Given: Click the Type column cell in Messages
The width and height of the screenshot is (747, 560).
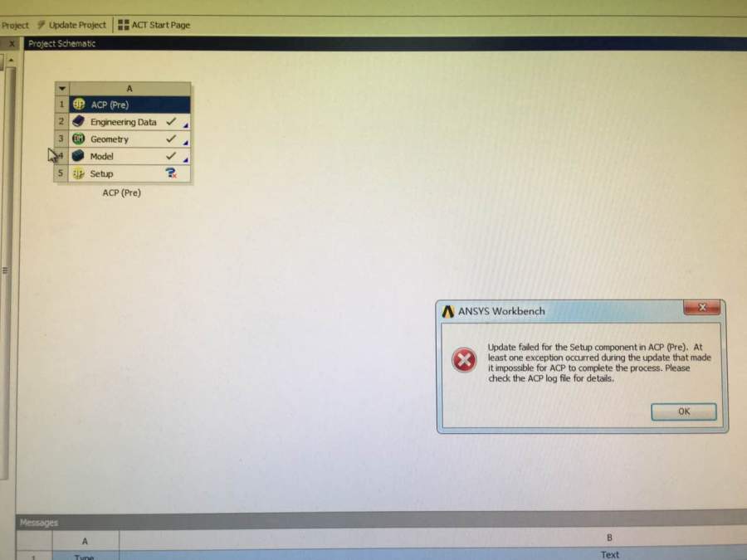Looking at the screenshot, I should click(85, 556).
